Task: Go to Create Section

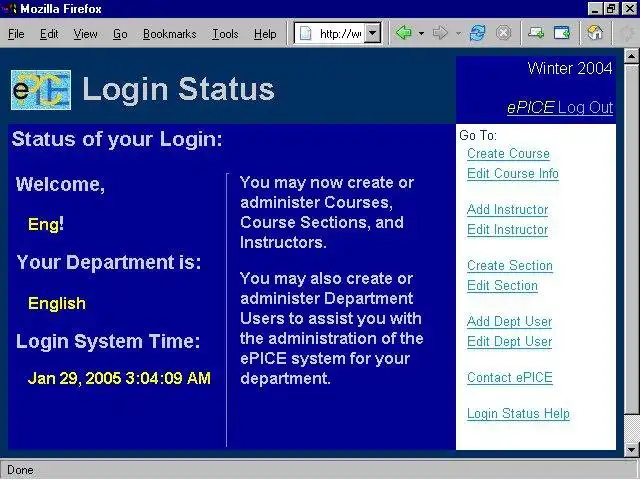Action: 510,266
